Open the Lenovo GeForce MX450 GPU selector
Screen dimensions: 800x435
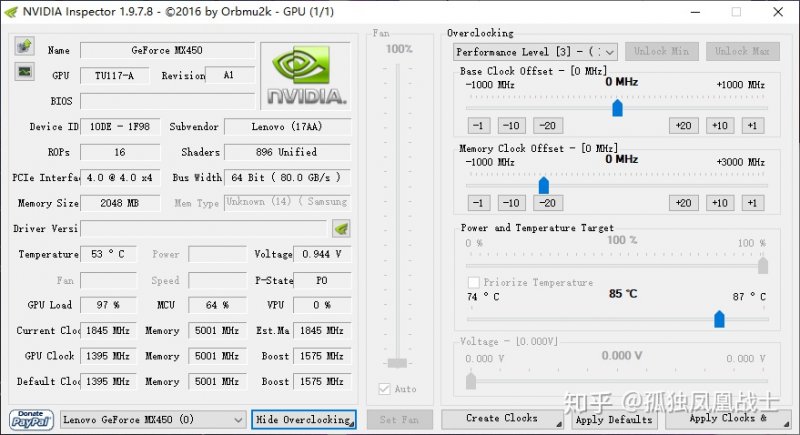153,420
